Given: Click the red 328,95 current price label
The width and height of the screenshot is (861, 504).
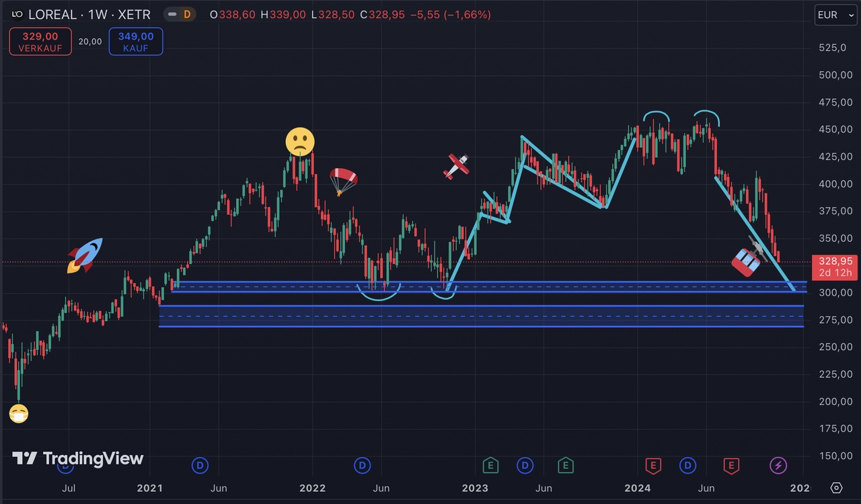Looking at the screenshot, I should pyautogui.click(x=835, y=261).
